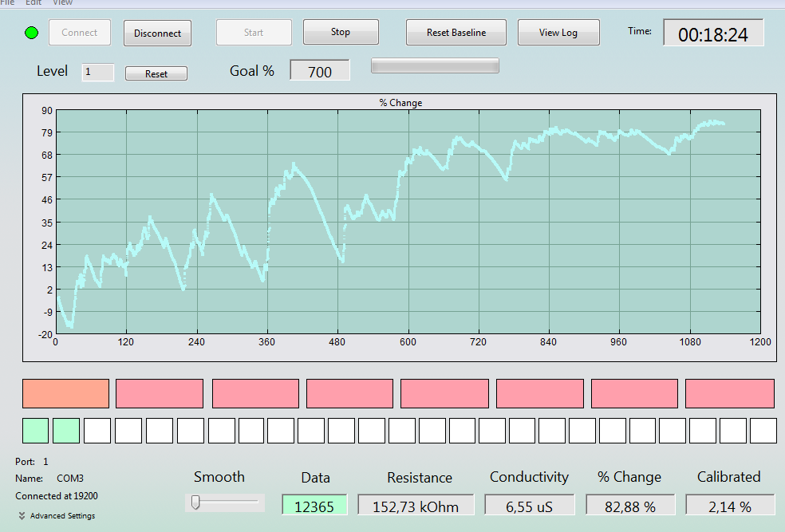Click Reset Baseline button
The image size is (785, 532).
(456, 33)
